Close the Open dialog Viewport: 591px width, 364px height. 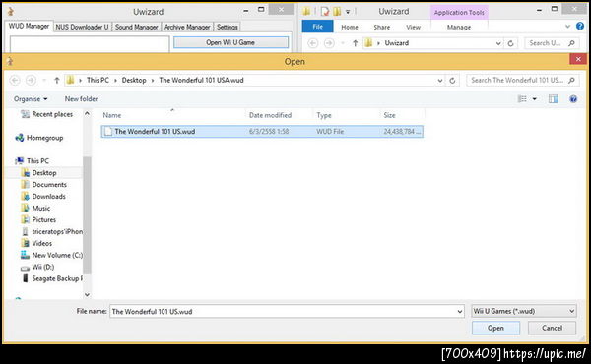(578, 59)
